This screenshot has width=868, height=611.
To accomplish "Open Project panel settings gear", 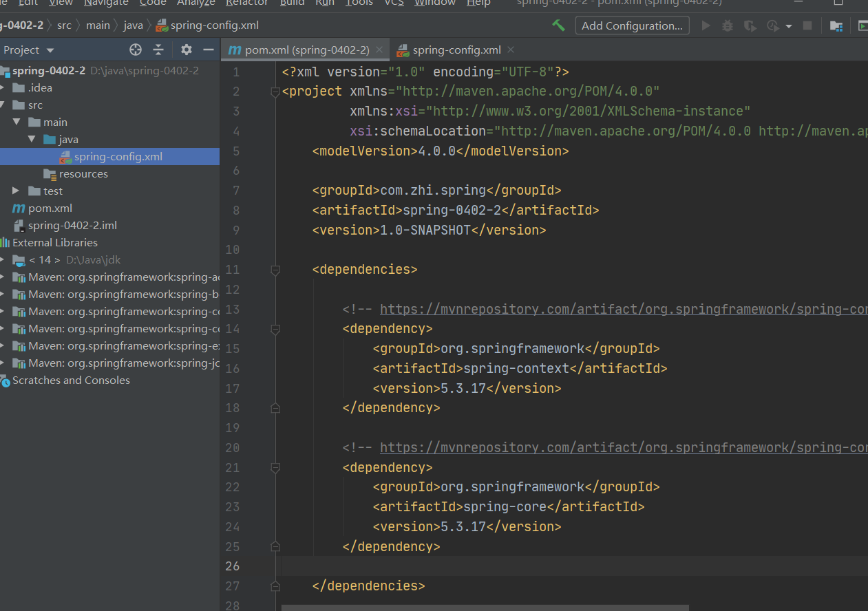I will (x=186, y=50).
